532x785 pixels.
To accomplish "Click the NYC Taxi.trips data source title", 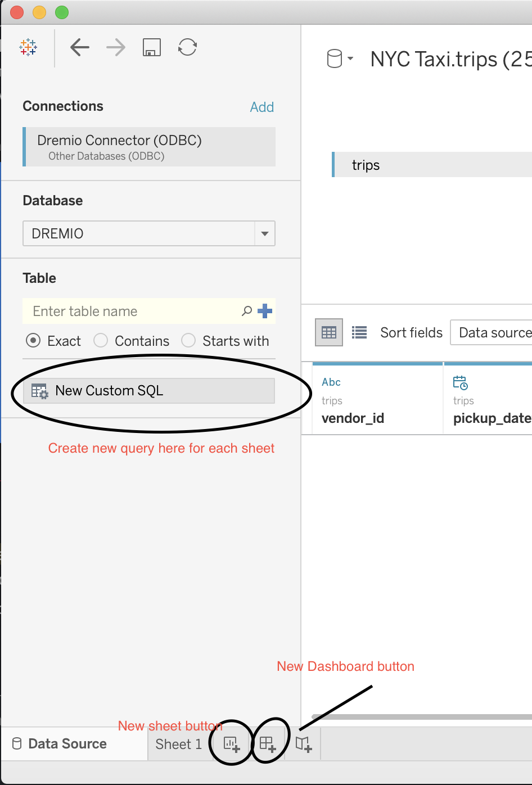I will tap(451, 59).
